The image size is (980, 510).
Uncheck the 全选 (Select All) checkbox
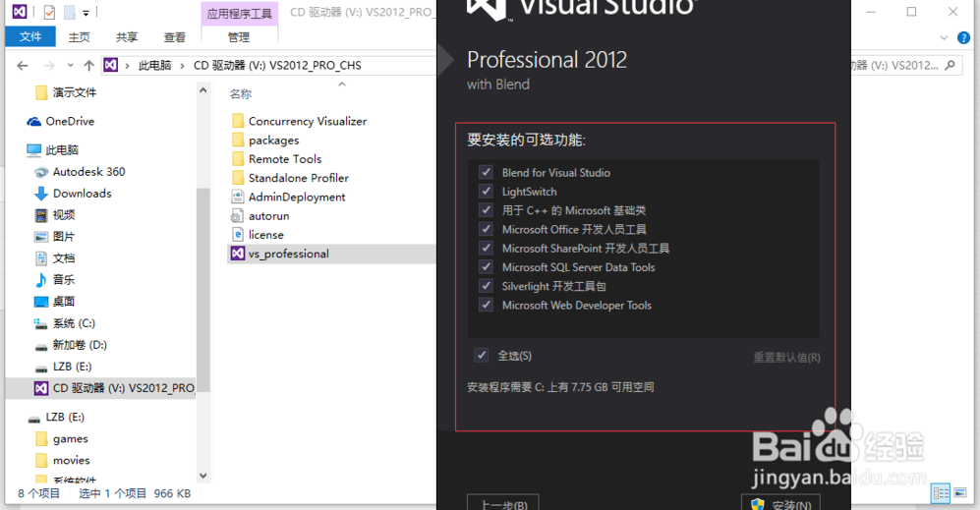click(x=482, y=356)
